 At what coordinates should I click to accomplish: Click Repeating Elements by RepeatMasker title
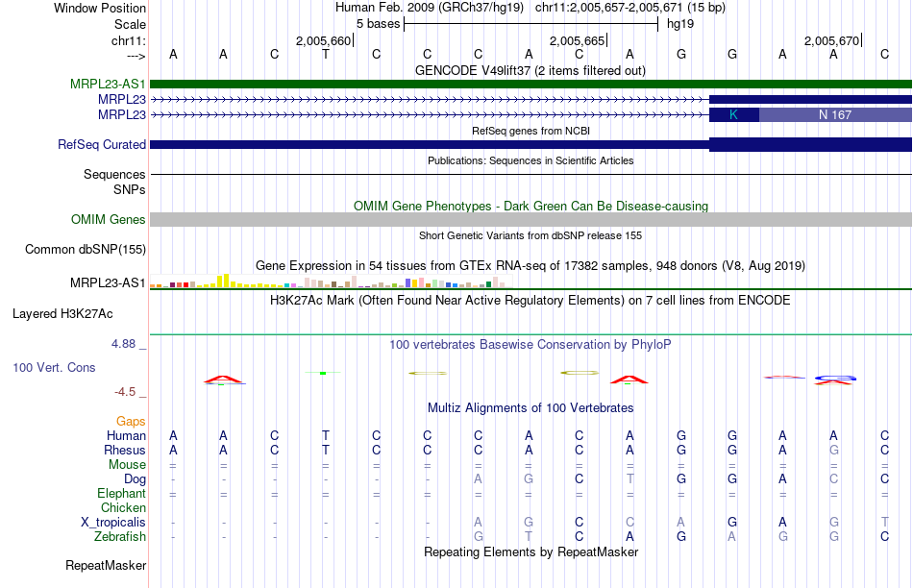click(531, 551)
